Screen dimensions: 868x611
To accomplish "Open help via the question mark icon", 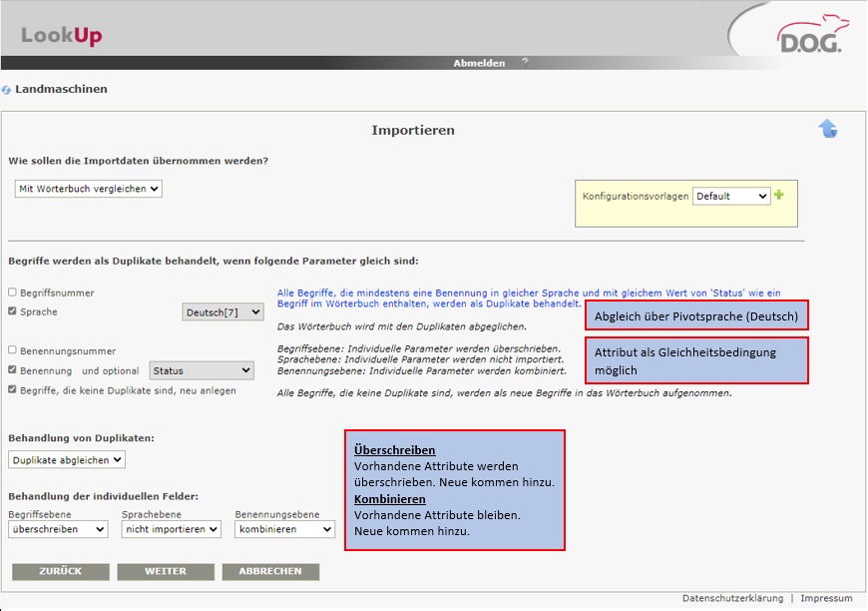I will pos(525,62).
